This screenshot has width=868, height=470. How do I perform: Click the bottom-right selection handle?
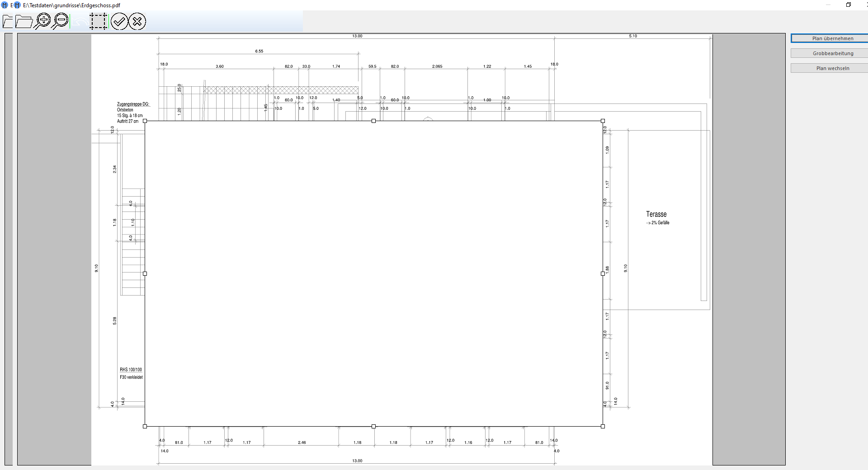pyautogui.click(x=603, y=426)
